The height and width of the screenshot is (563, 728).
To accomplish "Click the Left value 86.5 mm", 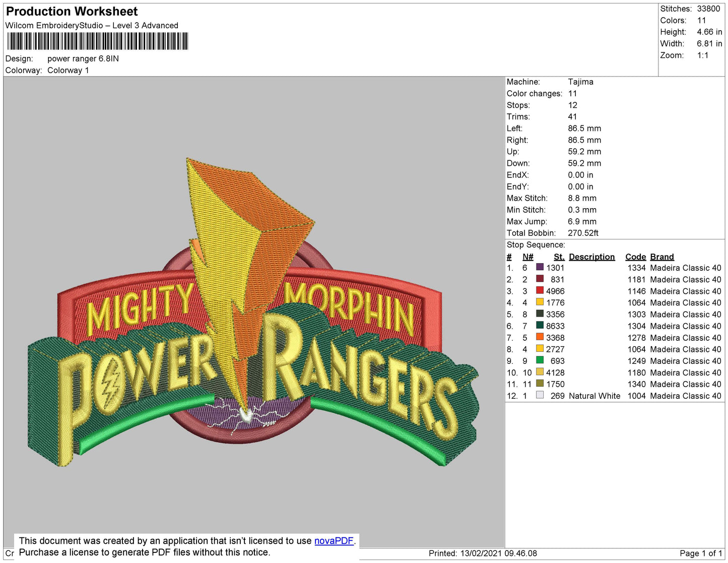I will tap(584, 128).
